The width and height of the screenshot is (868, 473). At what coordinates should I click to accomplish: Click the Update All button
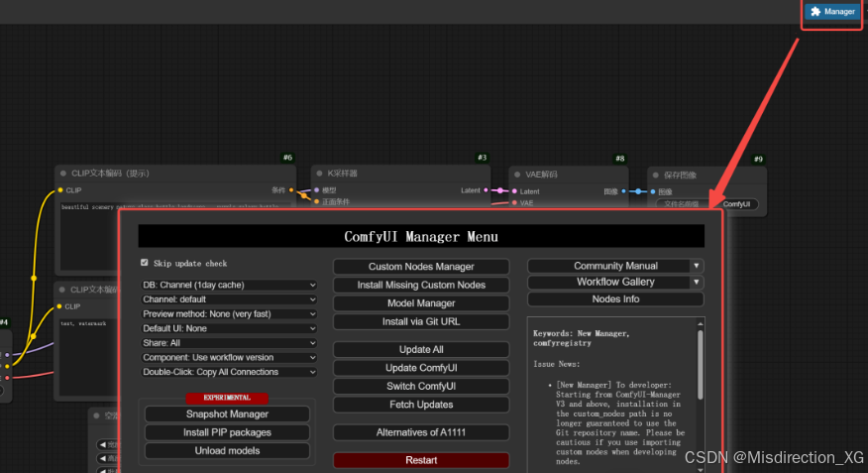pyautogui.click(x=421, y=349)
